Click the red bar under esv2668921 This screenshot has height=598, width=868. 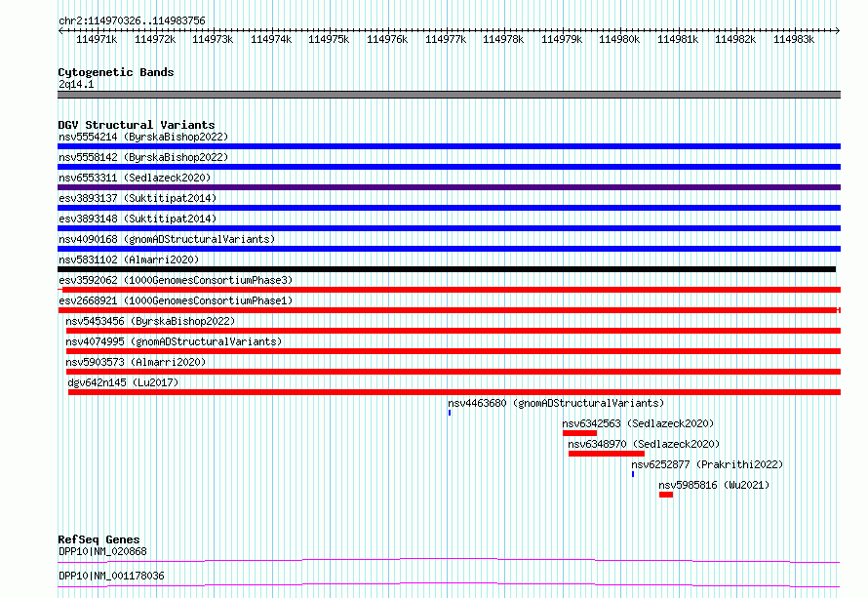click(x=449, y=310)
